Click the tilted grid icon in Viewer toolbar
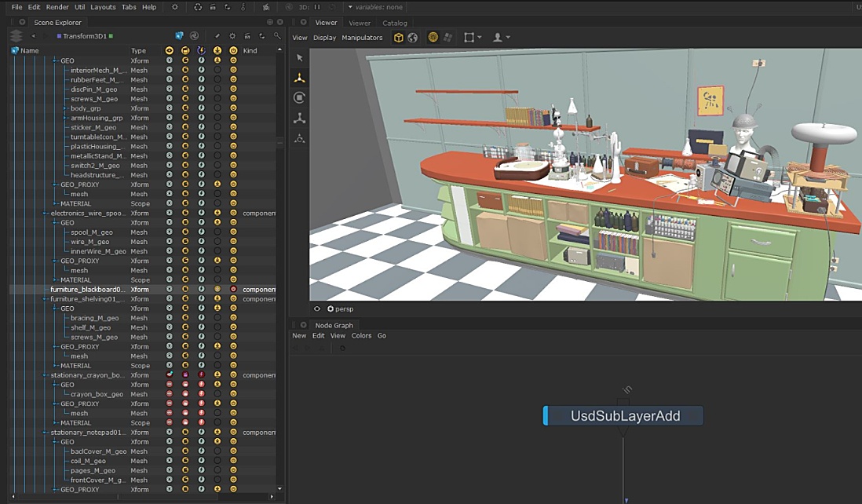The width and height of the screenshot is (862, 504). coord(448,38)
